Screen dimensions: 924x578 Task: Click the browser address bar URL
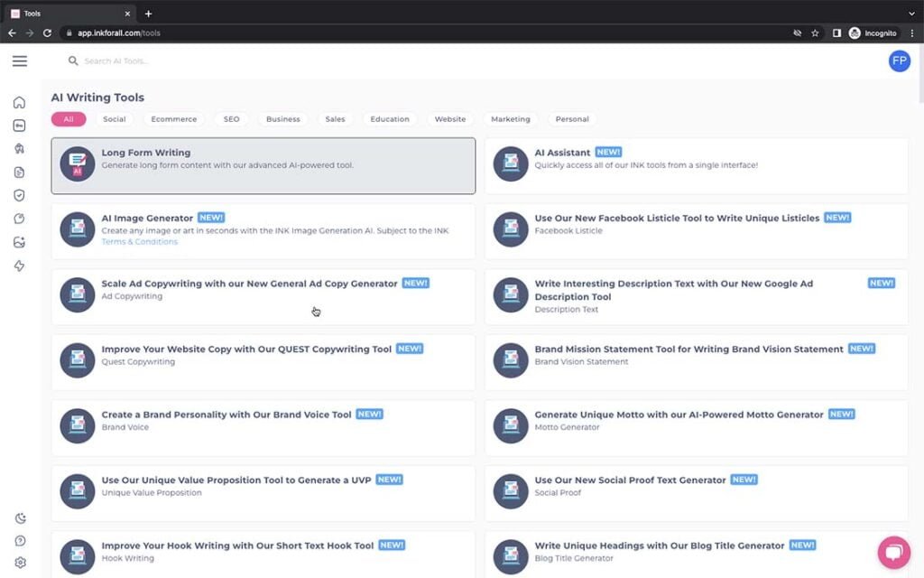119,33
